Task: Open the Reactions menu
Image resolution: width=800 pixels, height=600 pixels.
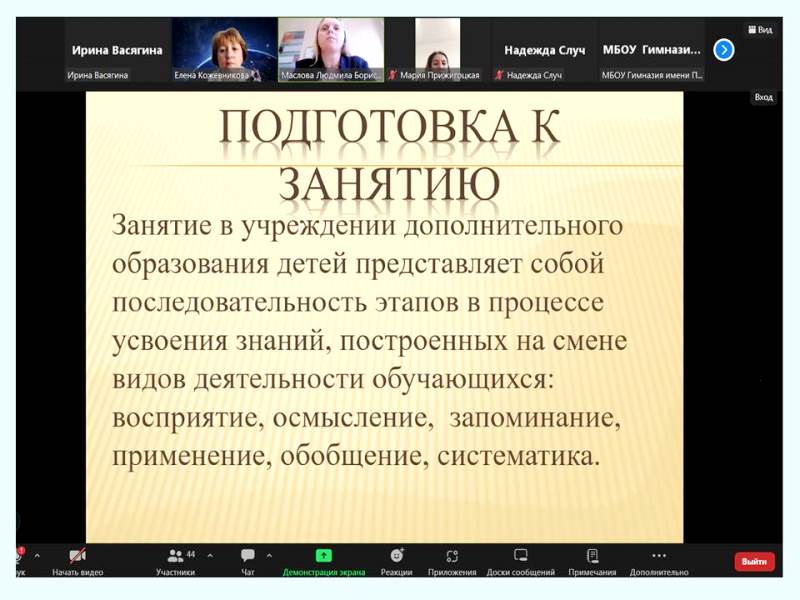Action: pos(397,556)
